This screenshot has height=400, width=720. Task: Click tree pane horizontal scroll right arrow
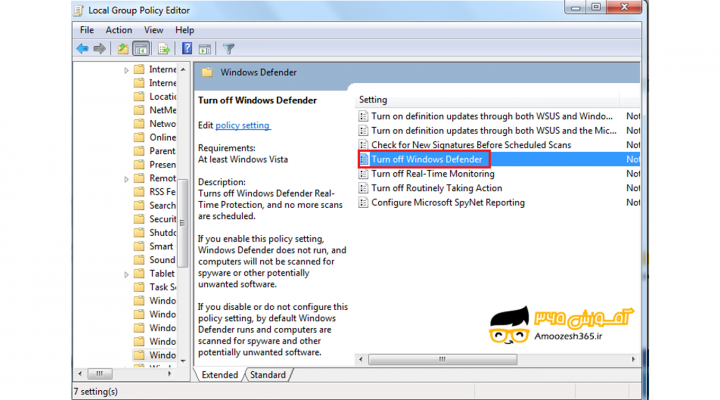[x=169, y=373]
